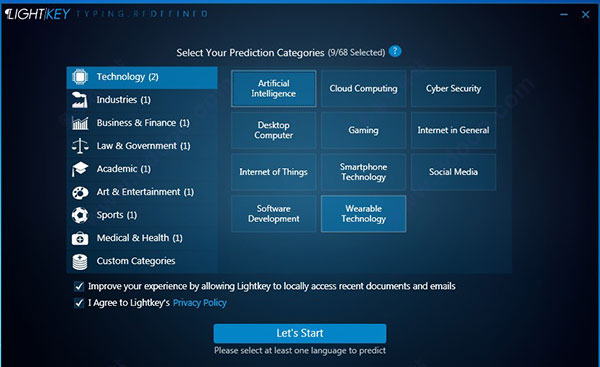The height and width of the screenshot is (367, 600).
Task: Open the Privacy Policy link
Action: pyautogui.click(x=200, y=303)
